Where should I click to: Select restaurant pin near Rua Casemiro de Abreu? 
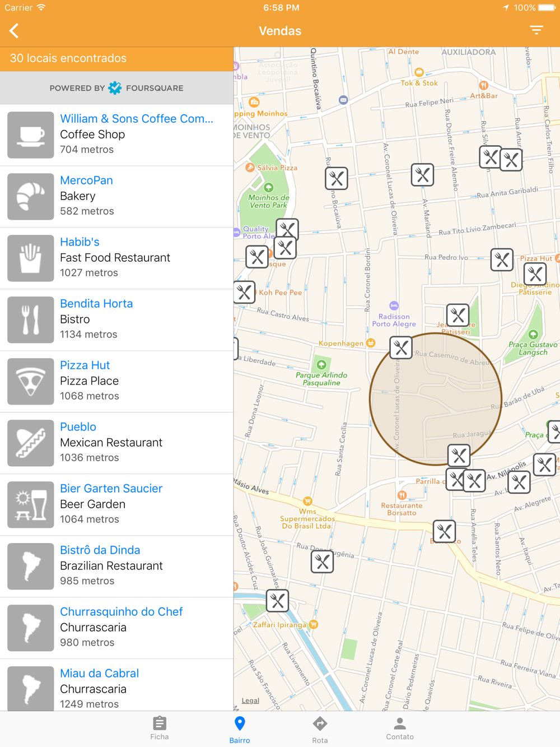[401, 348]
